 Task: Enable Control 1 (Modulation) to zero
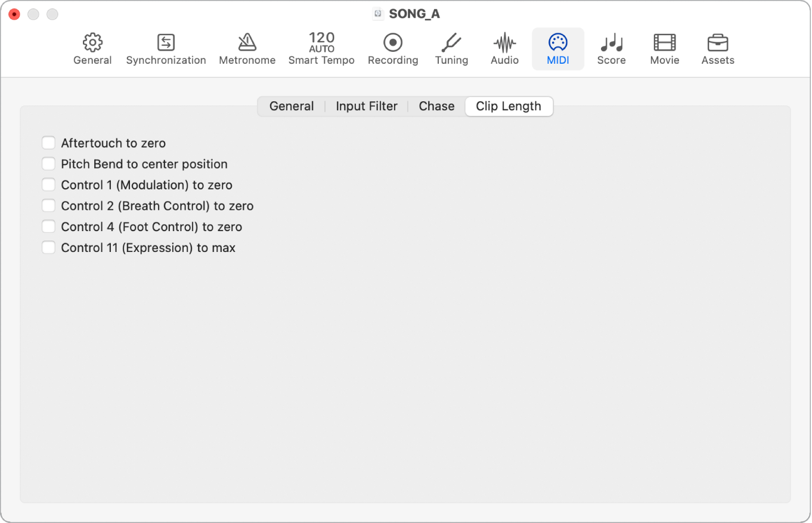[x=48, y=184]
